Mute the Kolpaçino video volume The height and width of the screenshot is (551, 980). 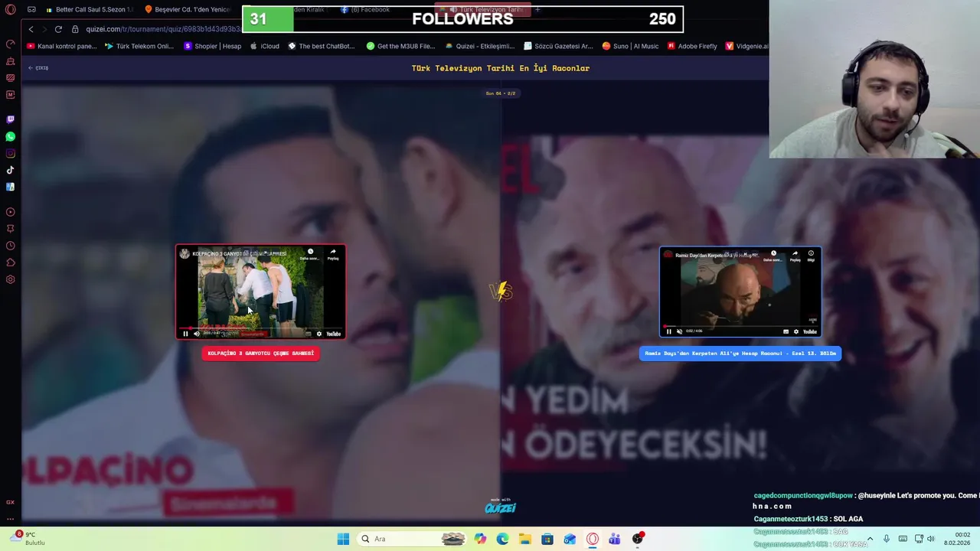(x=196, y=334)
